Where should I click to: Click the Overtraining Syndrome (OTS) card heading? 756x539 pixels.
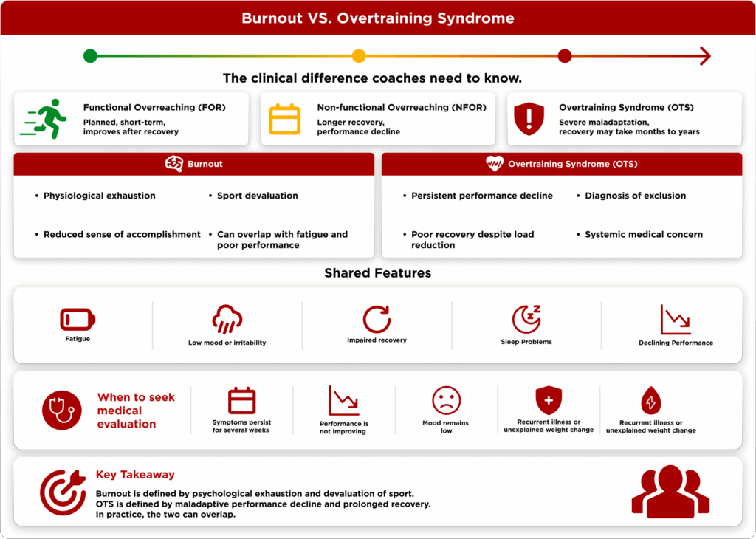[x=626, y=108]
